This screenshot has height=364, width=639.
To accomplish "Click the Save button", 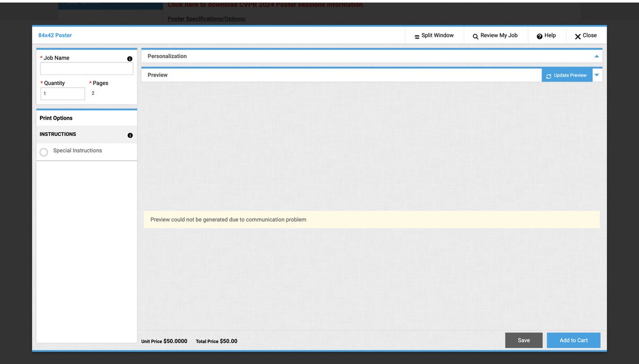I will tap(524, 340).
